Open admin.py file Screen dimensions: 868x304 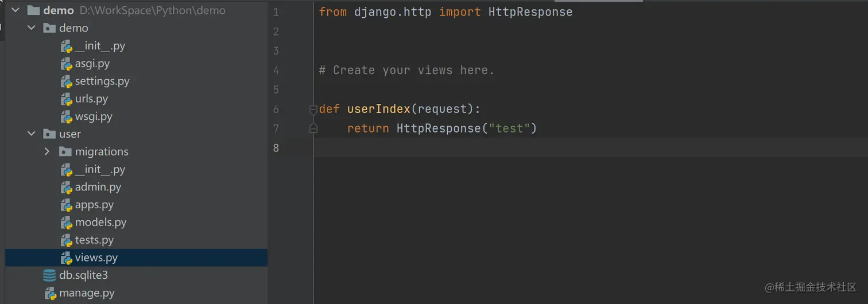pyautogui.click(x=98, y=188)
